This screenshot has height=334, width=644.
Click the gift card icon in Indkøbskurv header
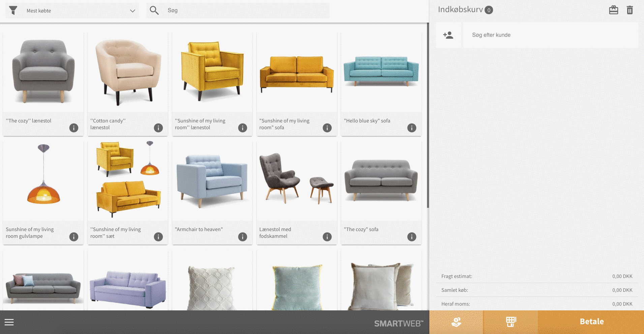613,10
